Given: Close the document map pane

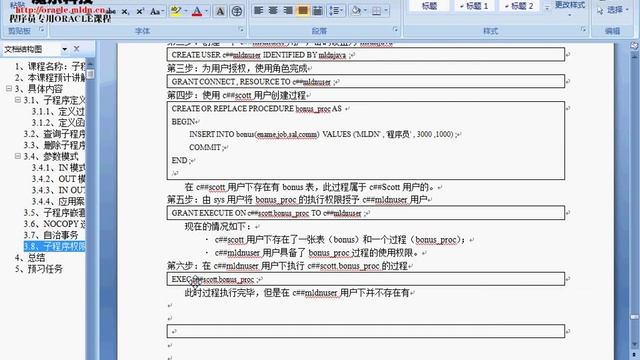Looking at the screenshot, I should pos(76,49).
